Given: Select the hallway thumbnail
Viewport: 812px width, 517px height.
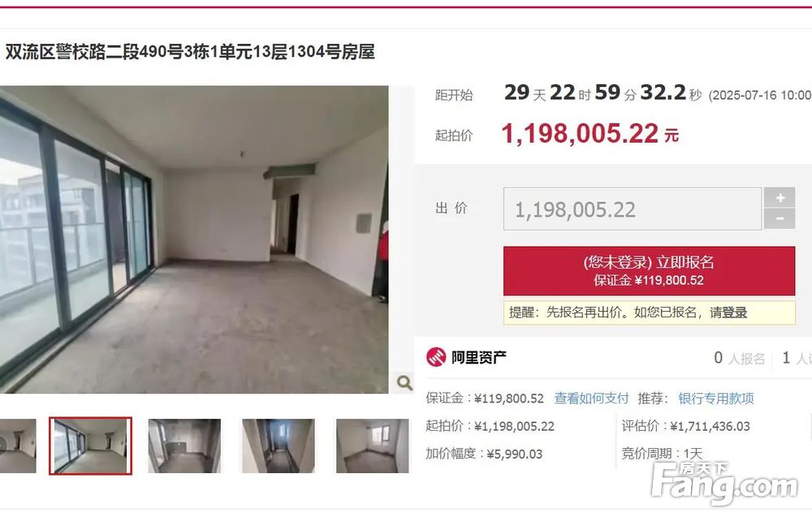Looking at the screenshot, I should coord(278,446).
